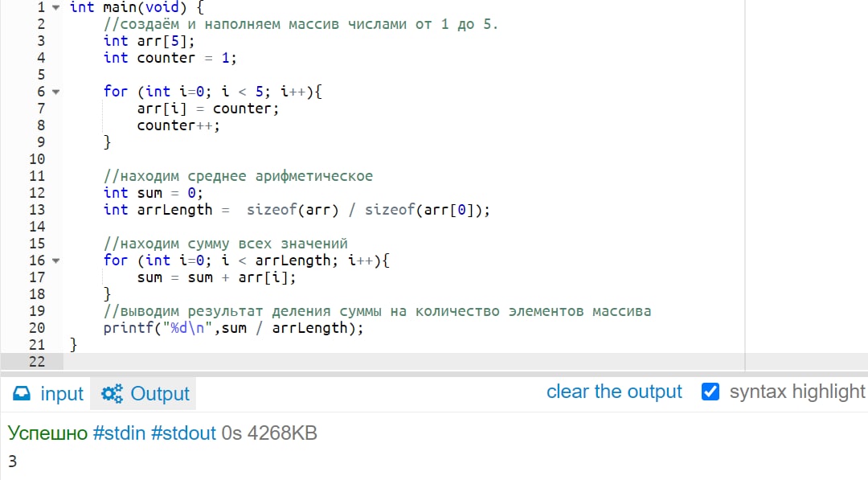Collapse the first for loop fold arrow on line 6
This screenshot has height=480, width=868.
56,92
